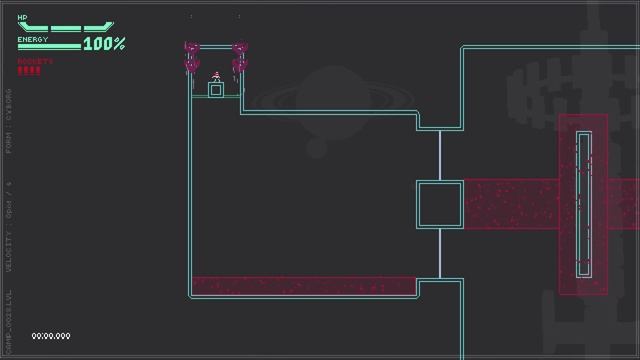Click the ENERGY bar
Screen dimensions: 640x360
coord(49,47)
